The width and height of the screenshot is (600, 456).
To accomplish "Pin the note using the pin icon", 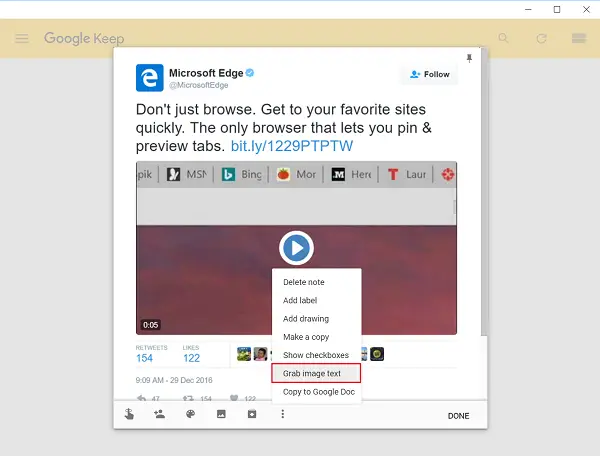I will 469,58.
